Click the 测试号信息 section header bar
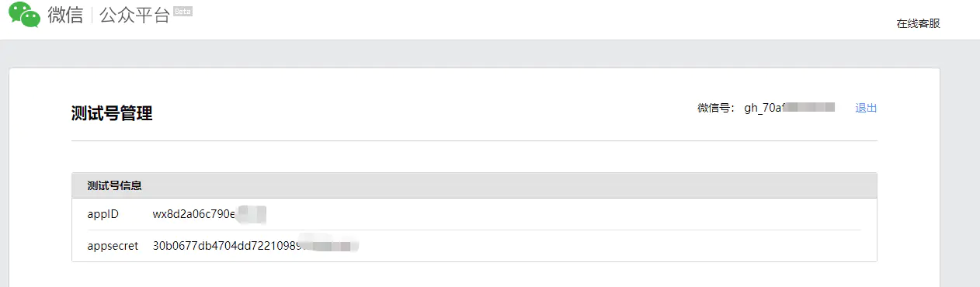980x287 pixels. 474,185
